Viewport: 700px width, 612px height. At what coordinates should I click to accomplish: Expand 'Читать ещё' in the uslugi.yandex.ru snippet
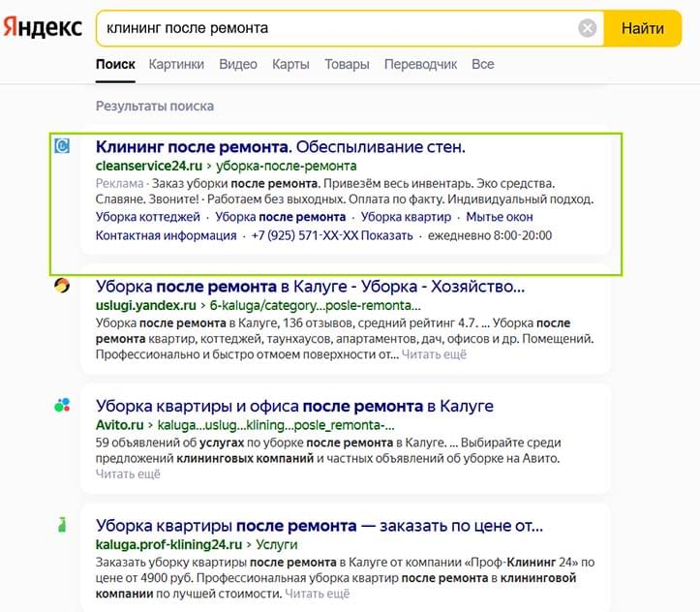pos(434,354)
